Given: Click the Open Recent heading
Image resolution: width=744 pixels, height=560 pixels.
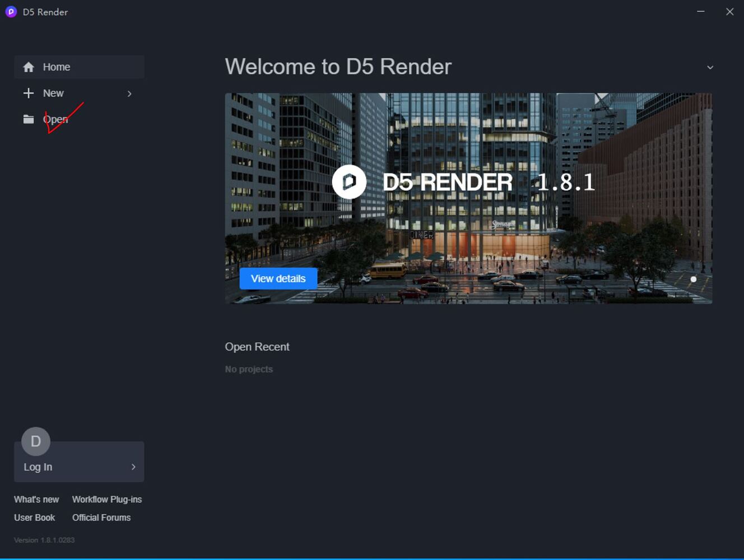Looking at the screenshot, I should 257,347.
